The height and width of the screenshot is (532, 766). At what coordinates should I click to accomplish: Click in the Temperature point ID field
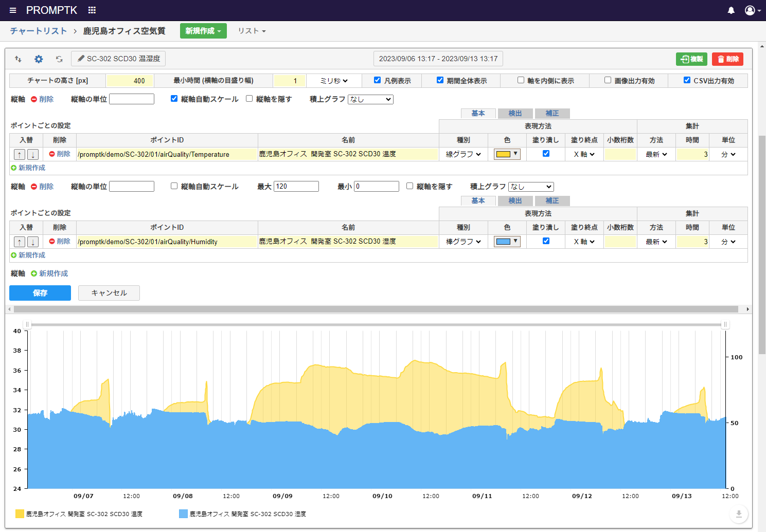[x=167, y=154]
